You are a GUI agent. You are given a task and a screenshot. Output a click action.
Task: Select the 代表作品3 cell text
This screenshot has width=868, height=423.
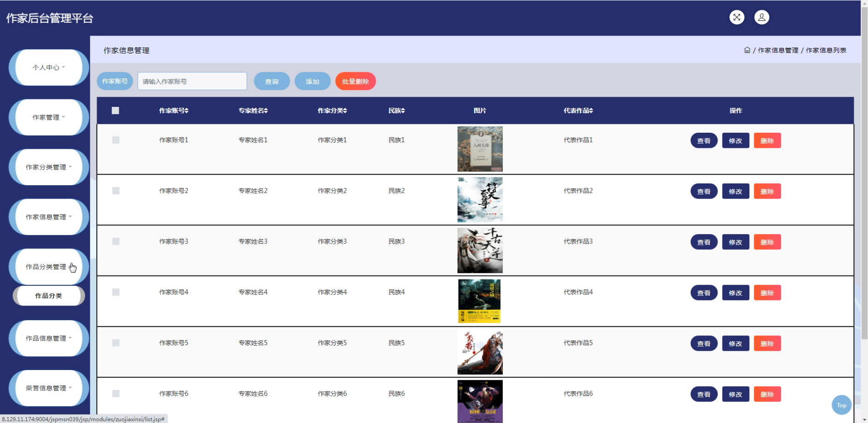coord(578,241)
